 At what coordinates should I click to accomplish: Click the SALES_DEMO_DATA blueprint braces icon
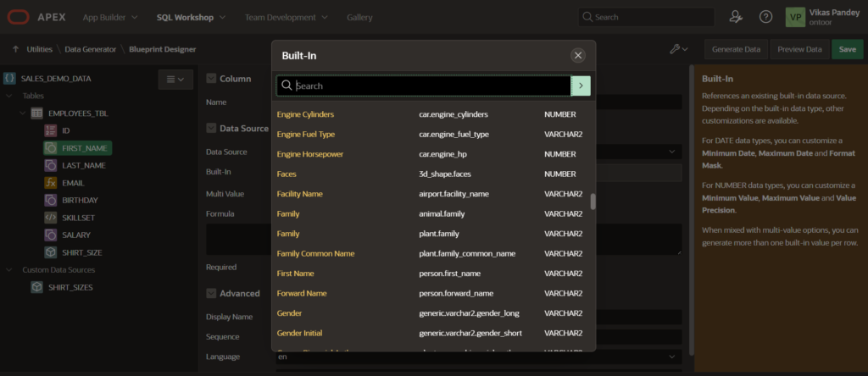[x=9, y=79]
